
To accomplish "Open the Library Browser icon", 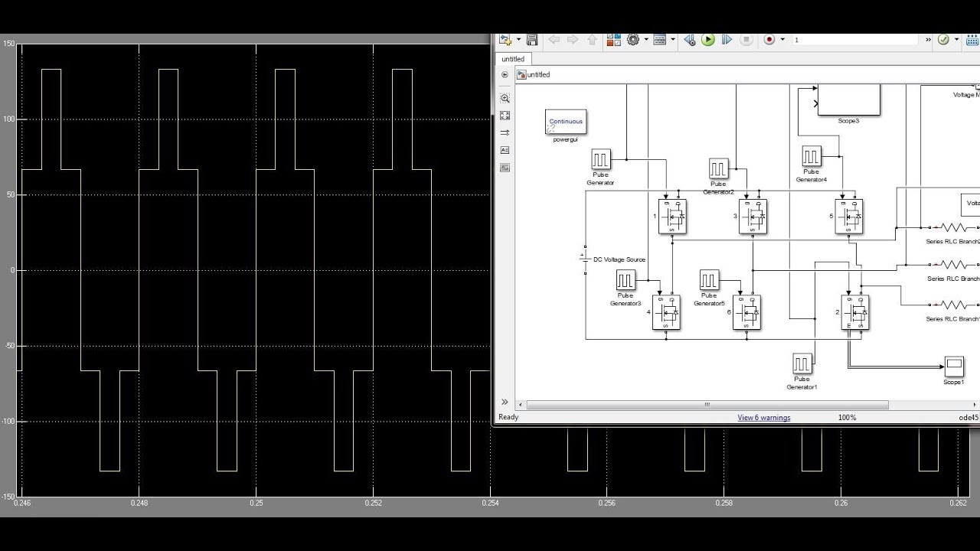I will (613, 40).
